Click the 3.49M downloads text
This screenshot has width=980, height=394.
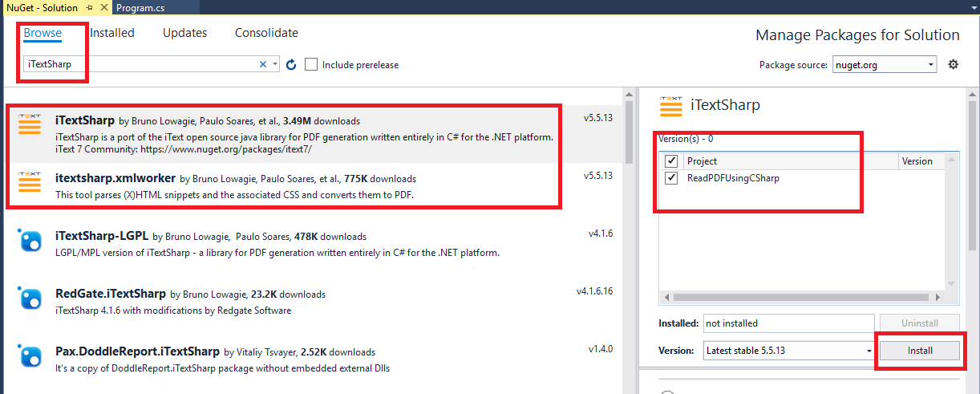[322, 121]
